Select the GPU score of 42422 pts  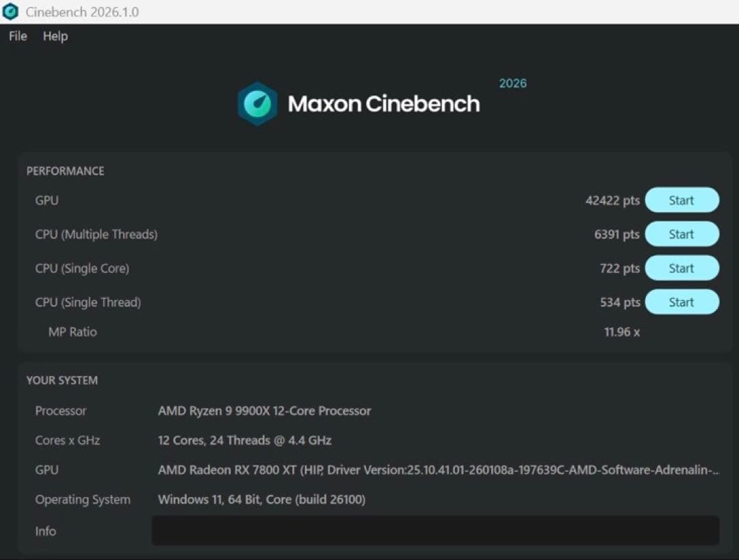tap(612, 200)
